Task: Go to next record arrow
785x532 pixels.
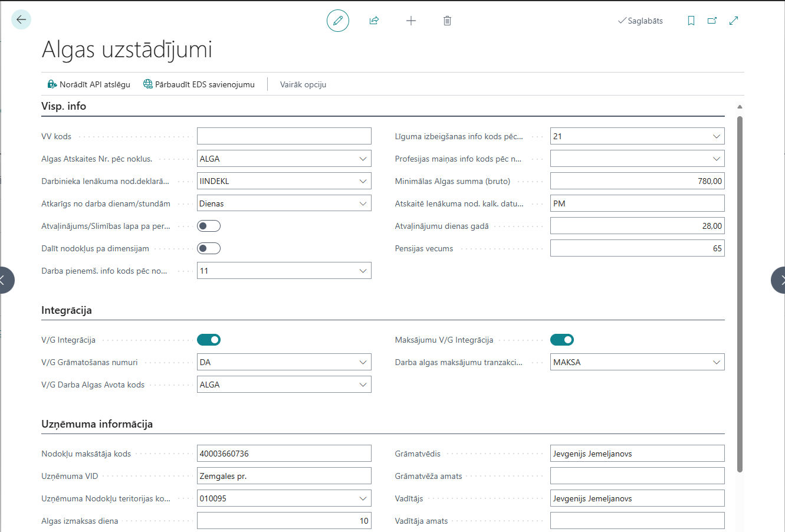Action: (780, 280)
